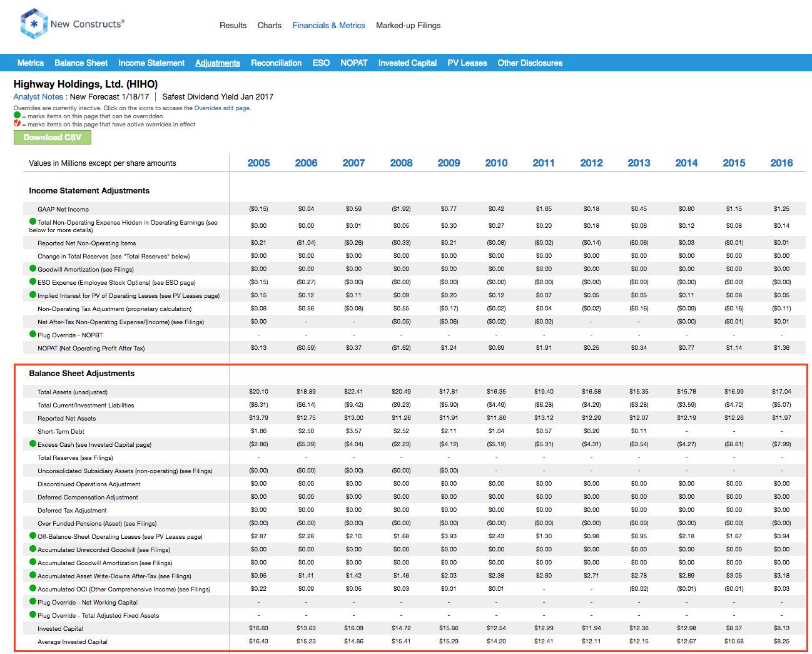Click the GAAP Net Income row label
The width and height of the screenshot is (812, 654).
coord(63,209)
